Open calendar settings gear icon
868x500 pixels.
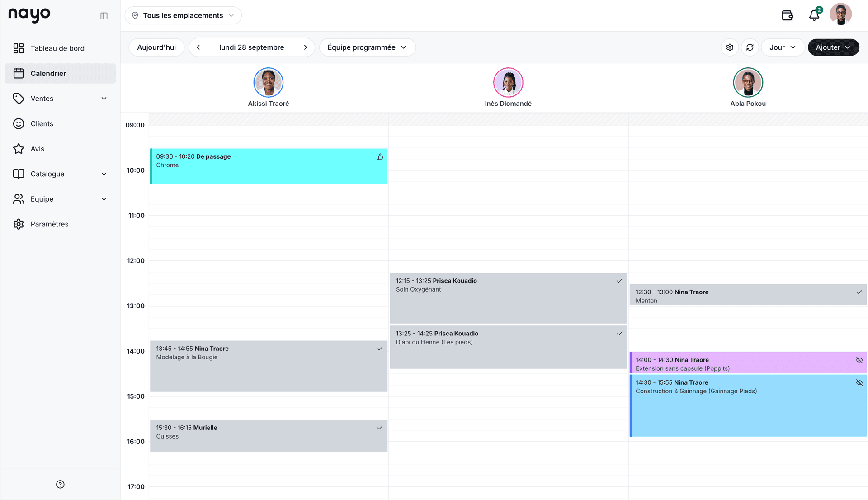pos(730,47)
